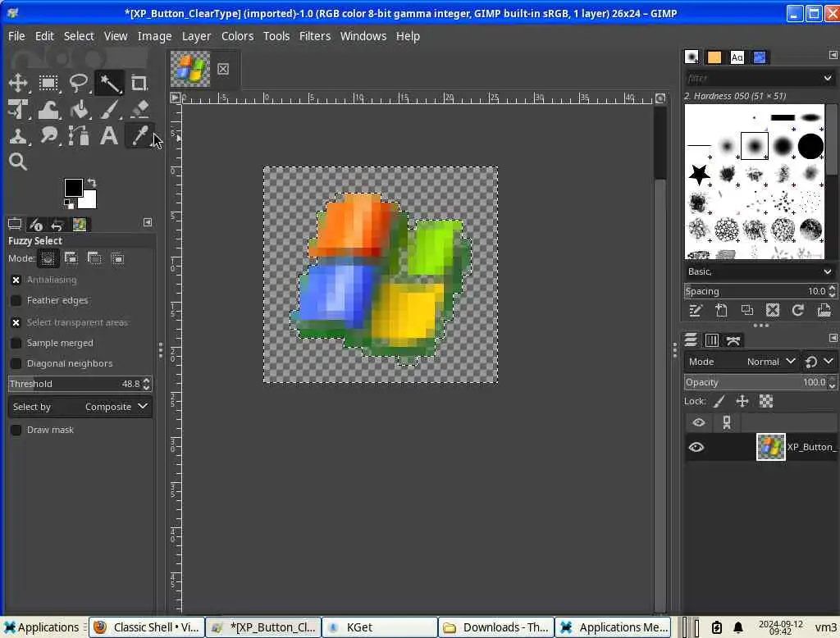Select the Paintbrush tool
This screenshot has width=840, height=638.
point(109,109)
